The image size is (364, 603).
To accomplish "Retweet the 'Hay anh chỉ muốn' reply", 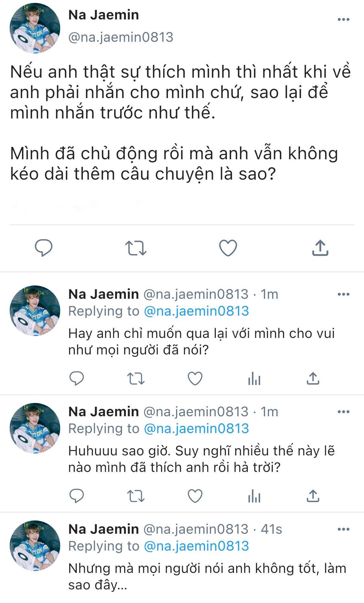I will click(x=136, y=378).
